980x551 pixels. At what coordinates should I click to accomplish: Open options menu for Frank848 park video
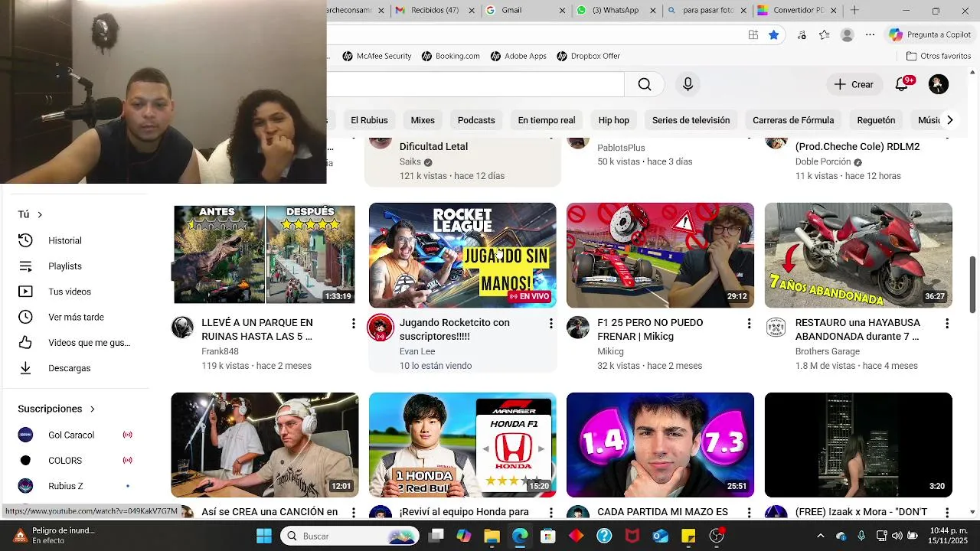[353, 324]
